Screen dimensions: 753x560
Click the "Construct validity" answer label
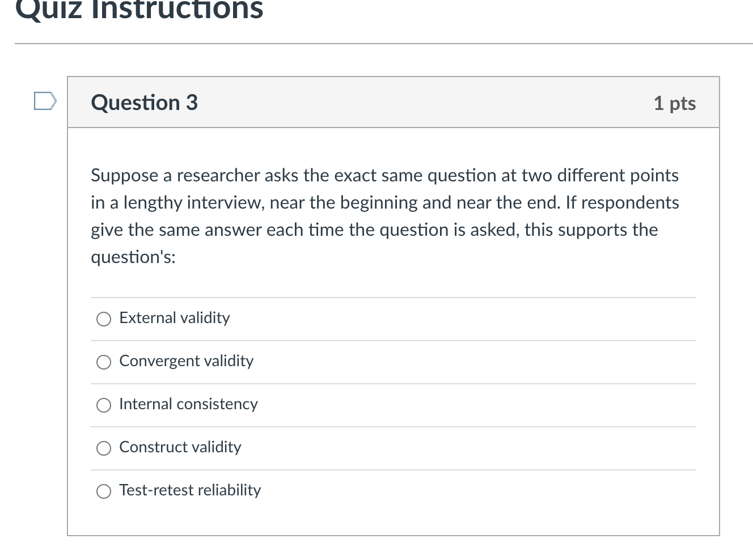(180, 447)
